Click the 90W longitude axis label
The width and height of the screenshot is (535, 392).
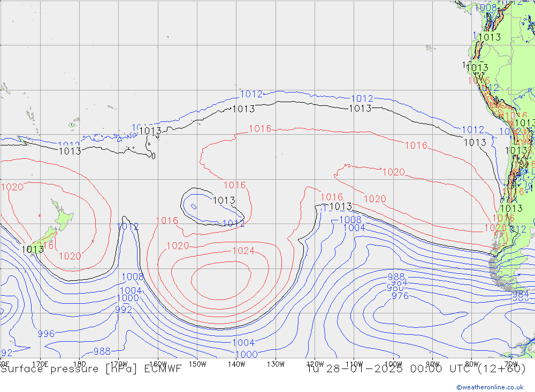click(x=432, y=364)
